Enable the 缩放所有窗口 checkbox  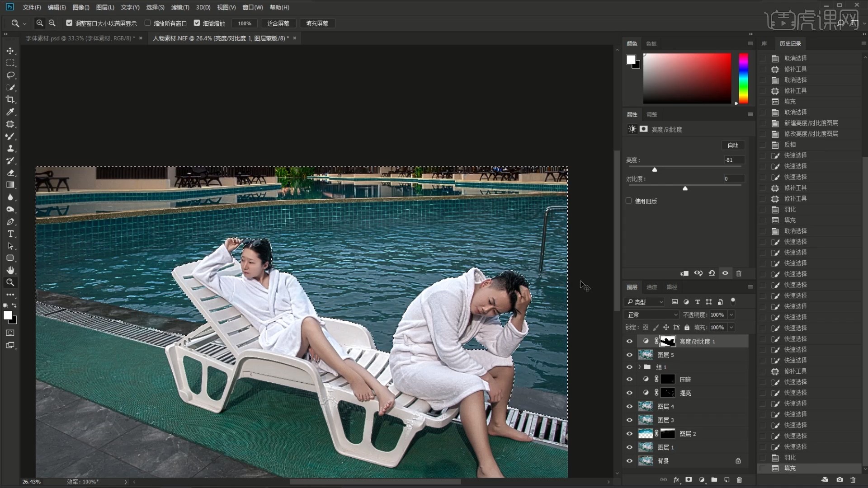[x=147, y=23]
